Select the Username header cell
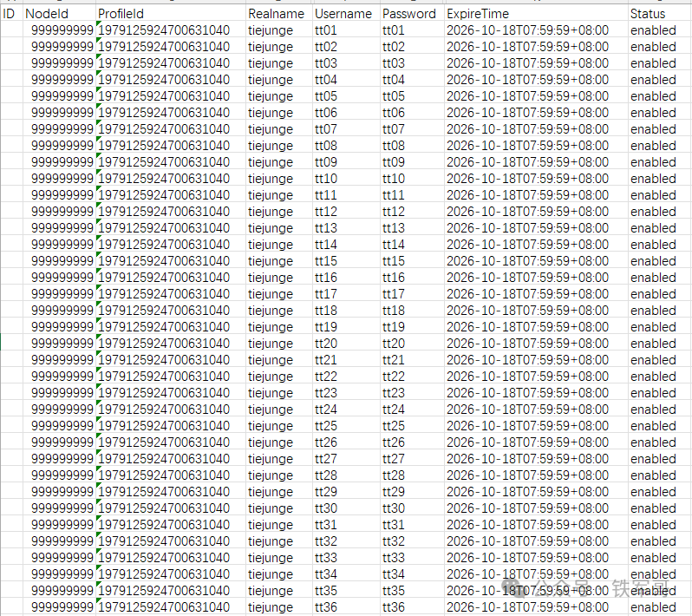This screenshot has height=616, width=692. (x=343, y=14)
